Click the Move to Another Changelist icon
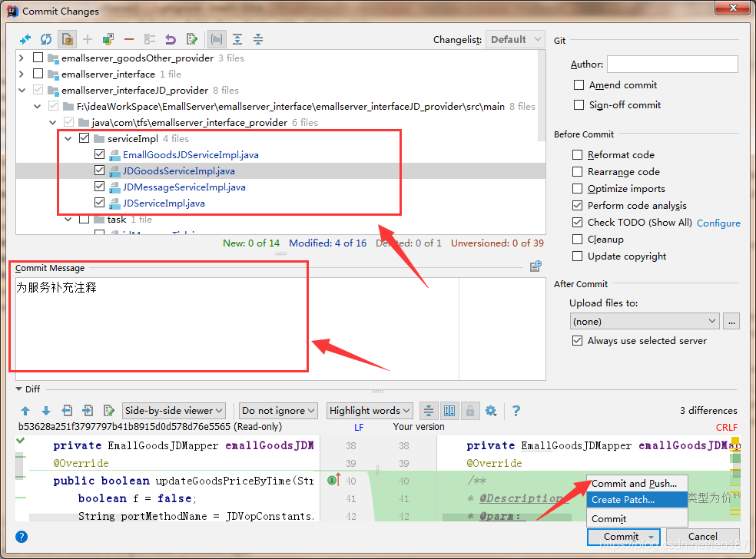The height and width of the screenshot is (559, 756). click(108, 39)
